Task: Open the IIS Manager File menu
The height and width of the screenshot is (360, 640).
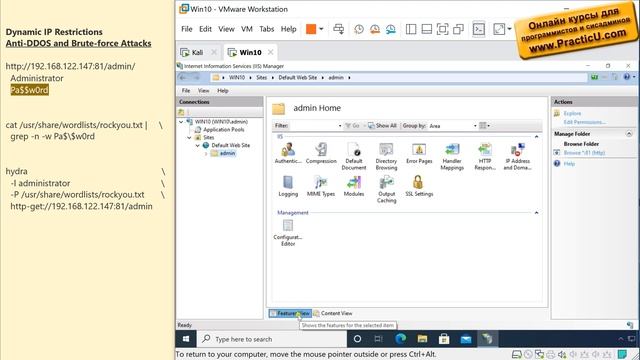Action: pos(186,91)
